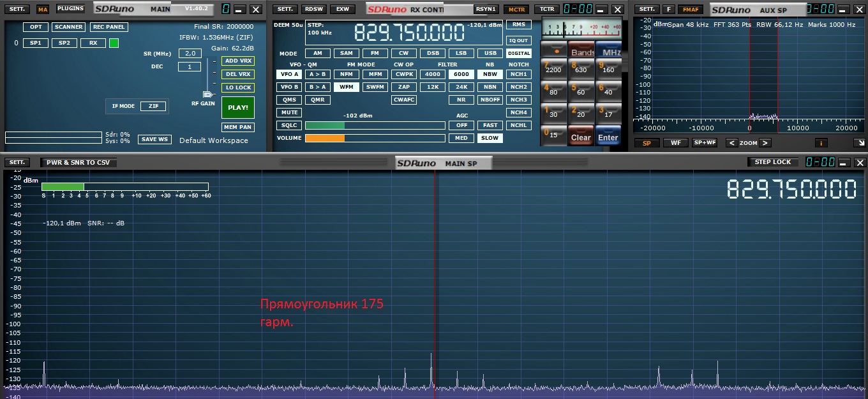Open SETT. in the Main SP panel
Screen dimensions: 868x399
19,162
